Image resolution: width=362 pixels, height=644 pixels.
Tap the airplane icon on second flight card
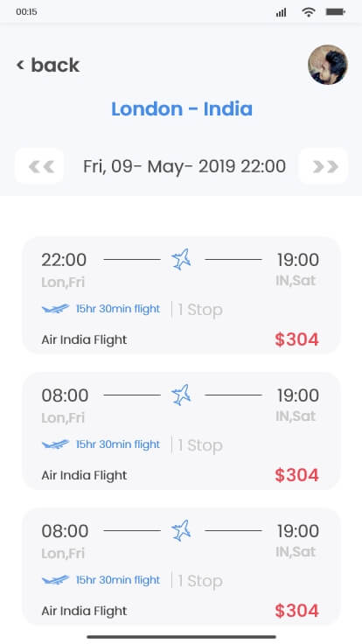(181, 395)
